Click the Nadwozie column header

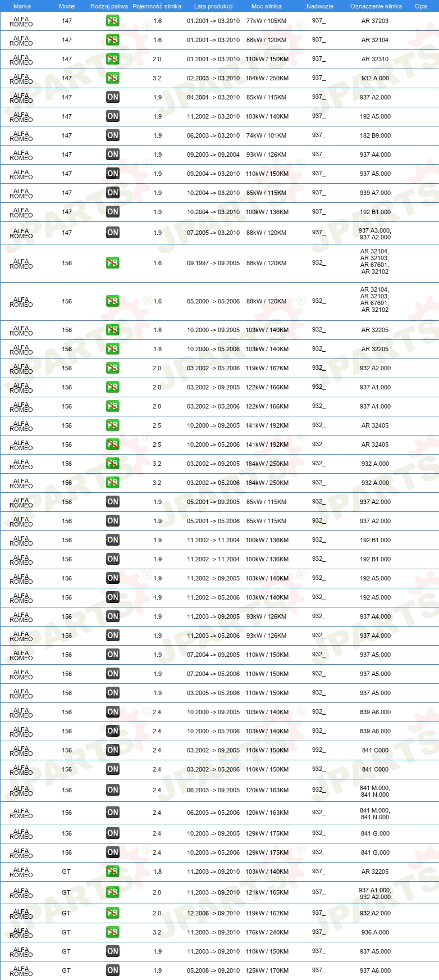320,6
